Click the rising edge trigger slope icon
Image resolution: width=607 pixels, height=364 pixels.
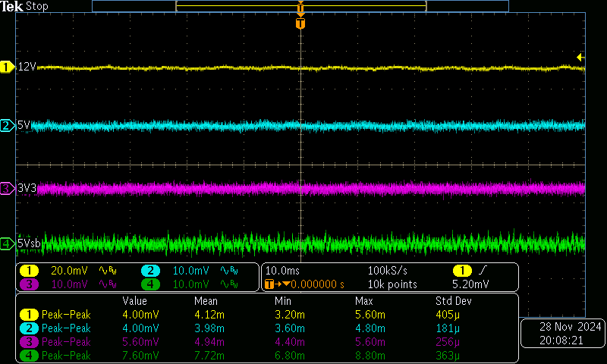(483, 270)
